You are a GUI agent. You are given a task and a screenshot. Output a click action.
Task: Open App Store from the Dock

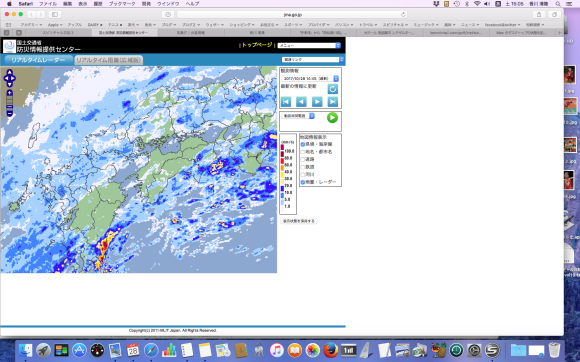pos(79,350)
